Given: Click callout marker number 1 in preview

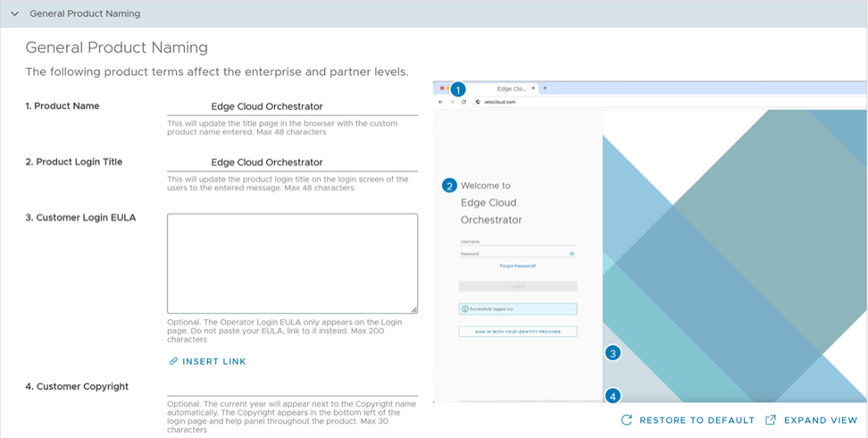Looking at the screenshot, I should [x=458, y=89].
